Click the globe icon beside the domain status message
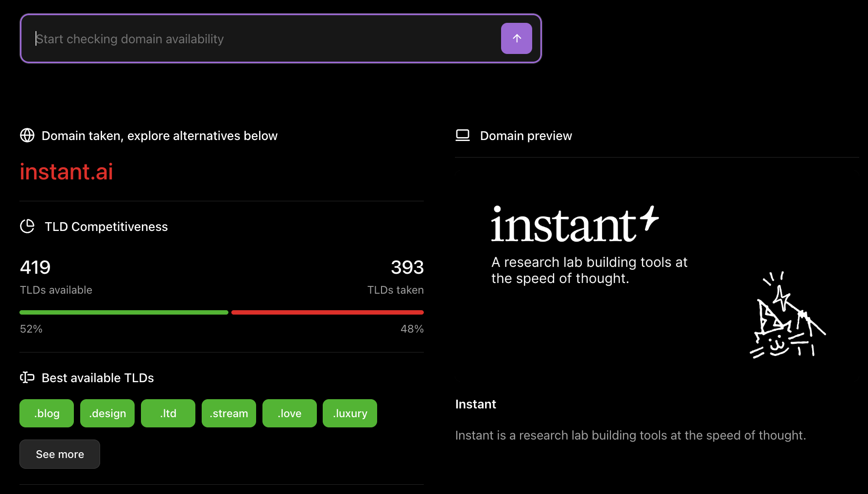The width and height of the screenshot is (868, 494). (27, 136)
